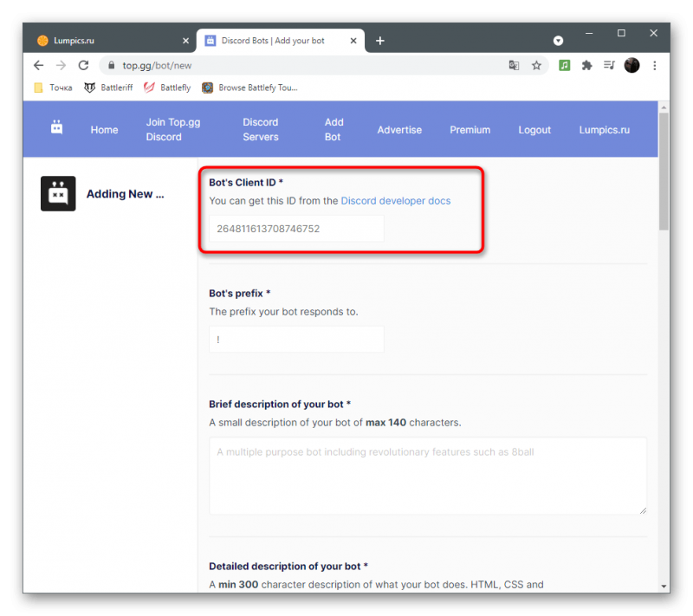Image resolution: width=693 pixels, height=616 pixels.
Task: Click into the Bot's prefix field
Action: (x=296, y=340)
